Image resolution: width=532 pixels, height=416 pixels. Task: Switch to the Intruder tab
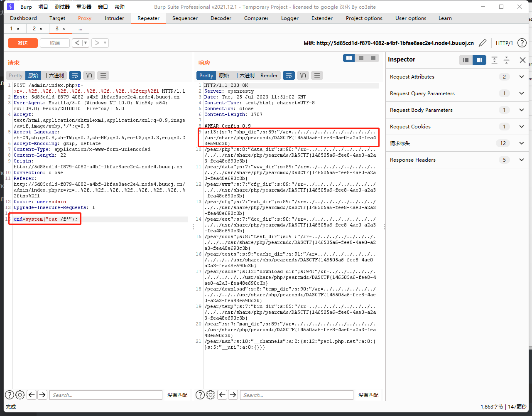coord(115,18)
